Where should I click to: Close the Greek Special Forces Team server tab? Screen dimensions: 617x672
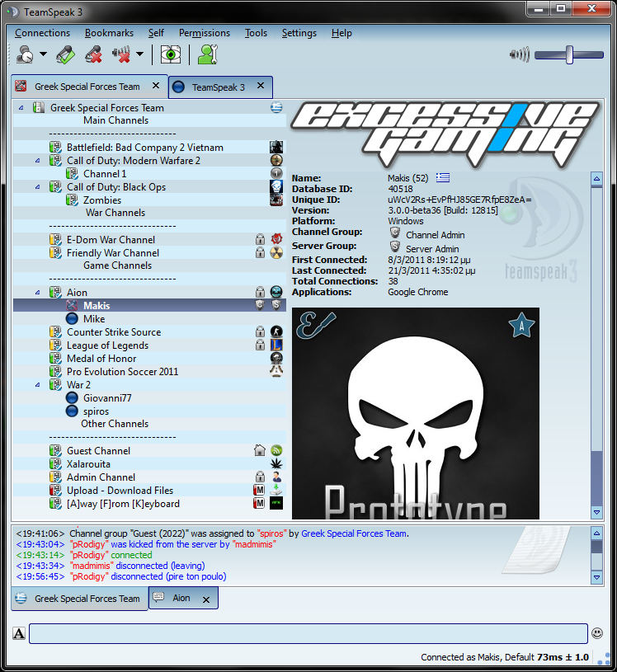click(x=156, y=86)
